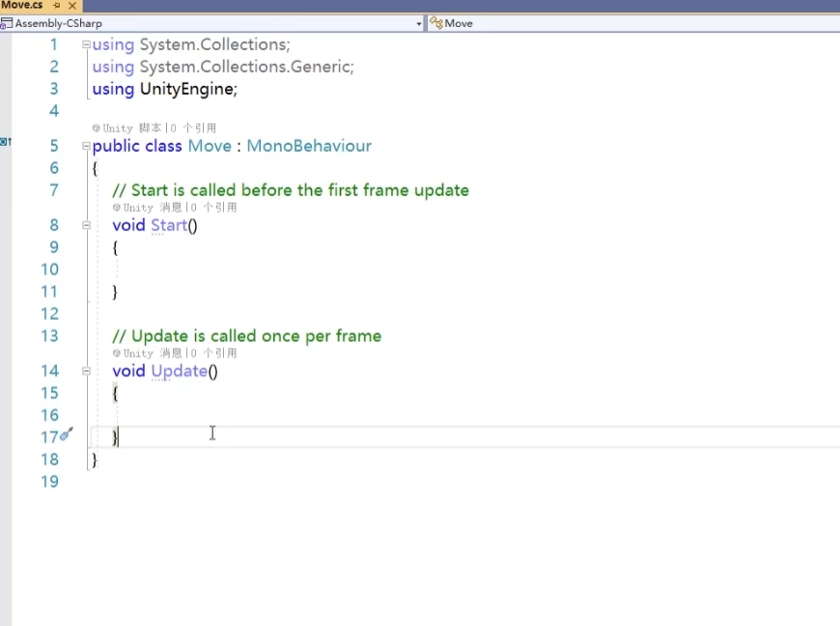
Task: Click the 'public class' keywords on line 5
Action: point(137,146)
